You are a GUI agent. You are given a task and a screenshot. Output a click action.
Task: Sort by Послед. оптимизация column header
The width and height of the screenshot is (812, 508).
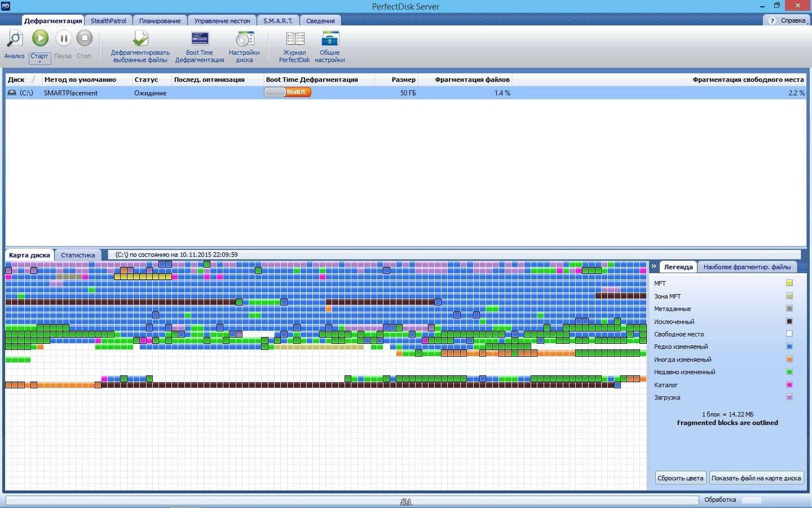pos(217,80)
